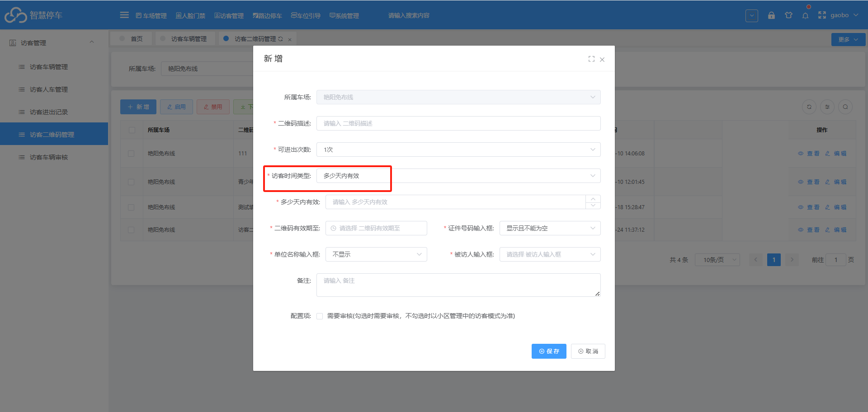Open the 单位名称输入框 dropdown
Screen dimensions: 868x412
(x=376, y=254)
